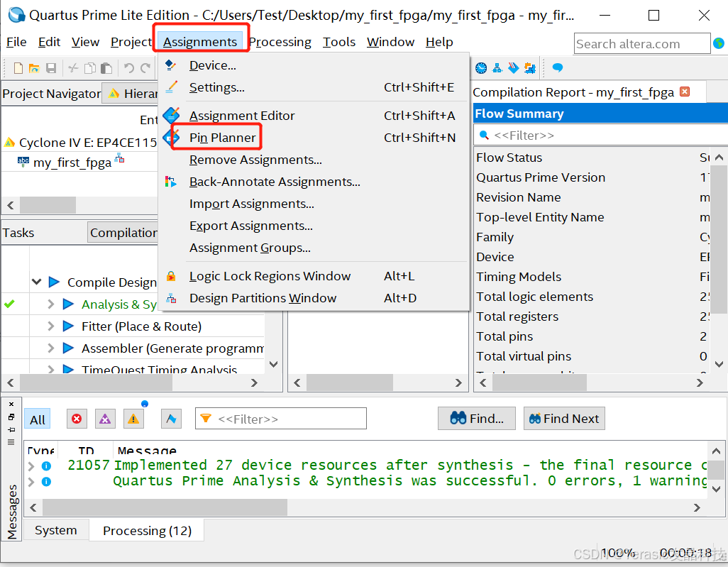Click the globe icon beside search box
Image resolution: width=728 pixels, height=567 pixels.
pyautogui.click(x=719, y=43)
